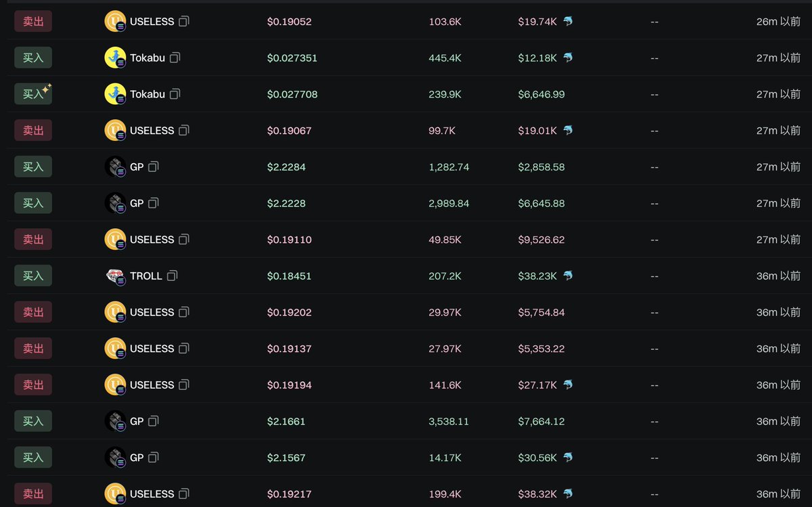This screenshot has height=507, width=812.
Task: Select amount 445.4K
Action: (x=445, y=58)
